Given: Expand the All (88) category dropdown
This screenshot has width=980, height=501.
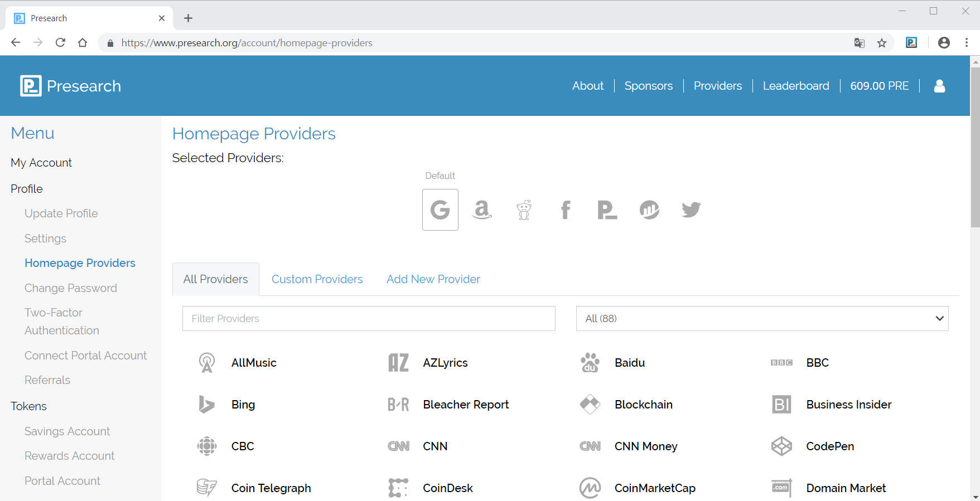Looking at the screenshot, I should [x=762, y=318].
